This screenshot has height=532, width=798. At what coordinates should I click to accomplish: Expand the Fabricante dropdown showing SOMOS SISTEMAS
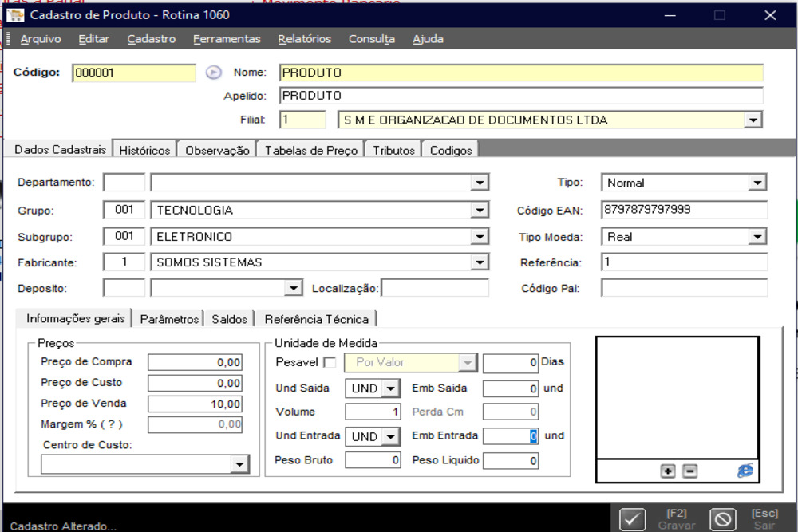(x=479, y=262)
